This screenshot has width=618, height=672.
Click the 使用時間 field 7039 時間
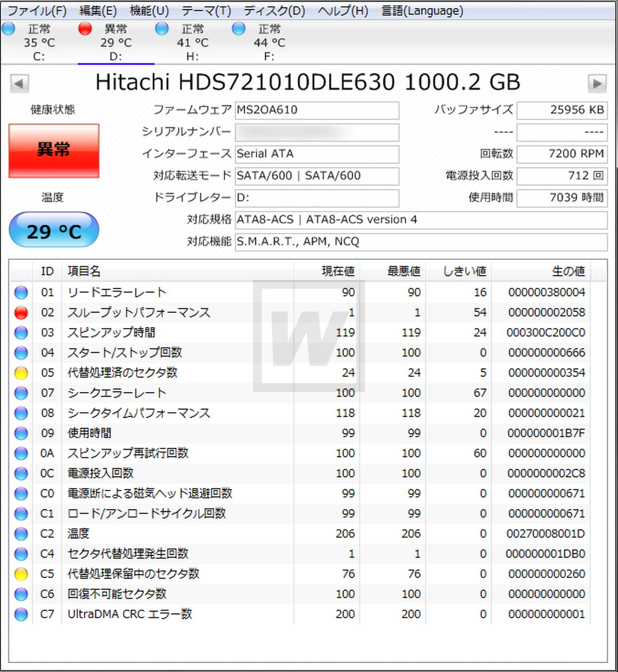(x=562, y=198)
